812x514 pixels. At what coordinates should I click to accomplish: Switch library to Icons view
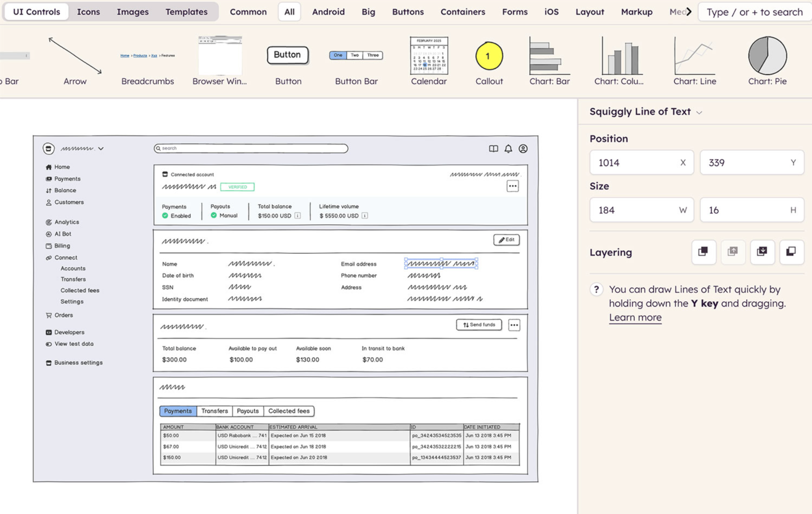click(88, 12)
